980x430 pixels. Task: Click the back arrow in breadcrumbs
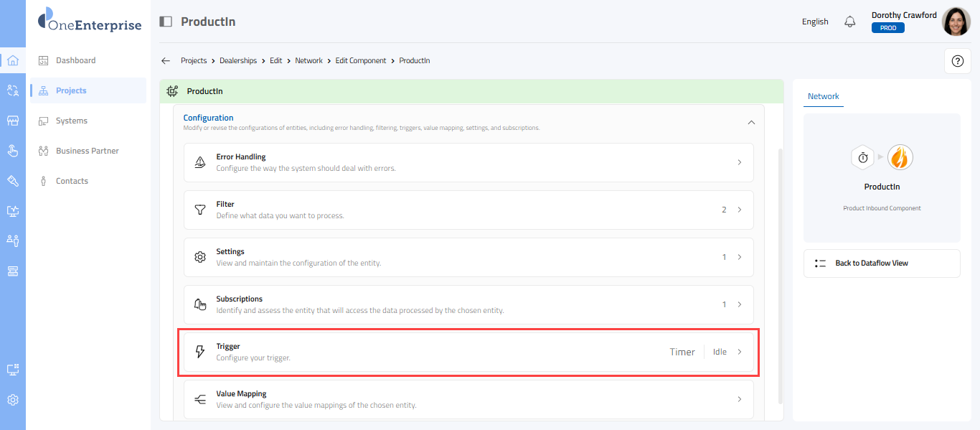click(x=166, y=61)
